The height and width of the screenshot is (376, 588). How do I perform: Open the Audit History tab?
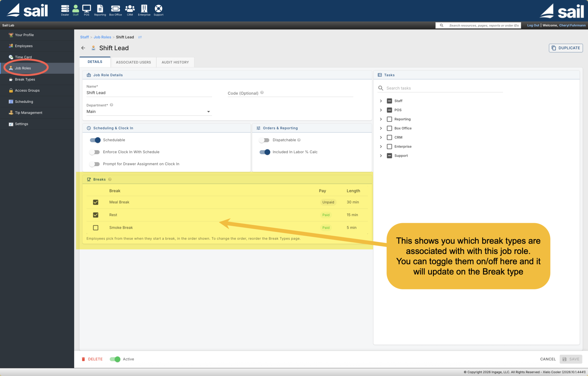click(175, 62)
